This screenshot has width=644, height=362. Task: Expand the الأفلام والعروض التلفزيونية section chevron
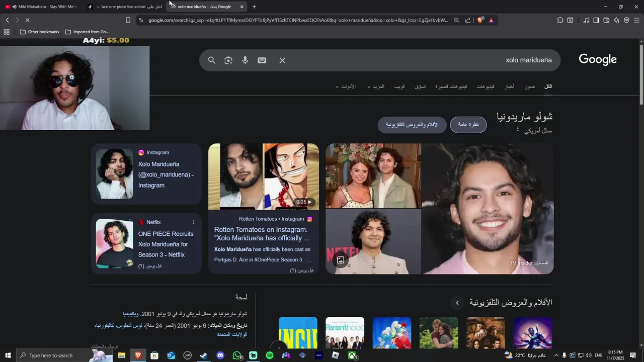(x=457, y=303)
